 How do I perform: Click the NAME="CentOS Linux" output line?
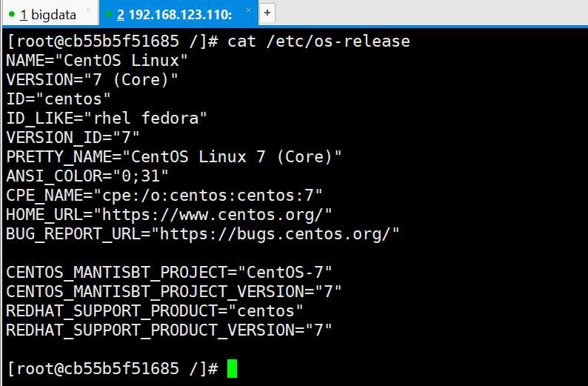[97, 61]
